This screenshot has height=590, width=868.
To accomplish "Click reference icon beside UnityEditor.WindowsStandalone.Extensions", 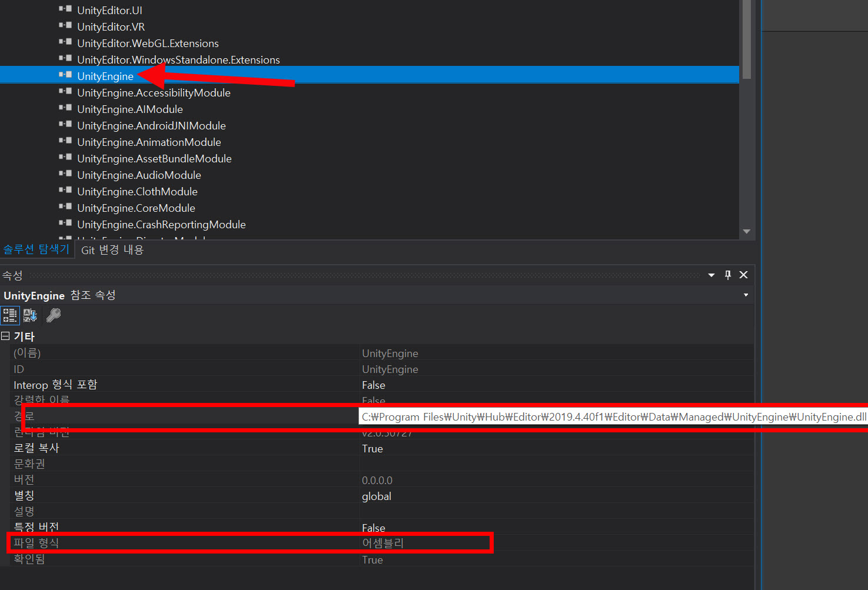I will tap(65, 58).
